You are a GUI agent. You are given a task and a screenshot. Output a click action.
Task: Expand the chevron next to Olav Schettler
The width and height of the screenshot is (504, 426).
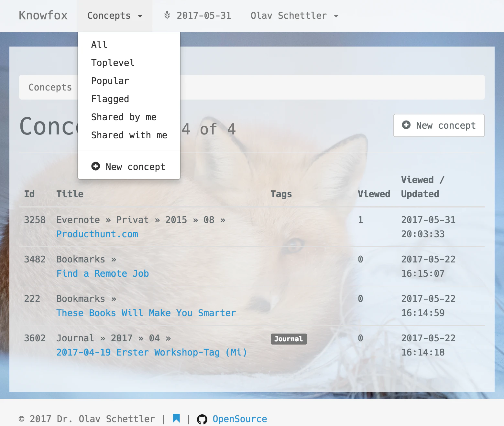click(x=337, y=16)
